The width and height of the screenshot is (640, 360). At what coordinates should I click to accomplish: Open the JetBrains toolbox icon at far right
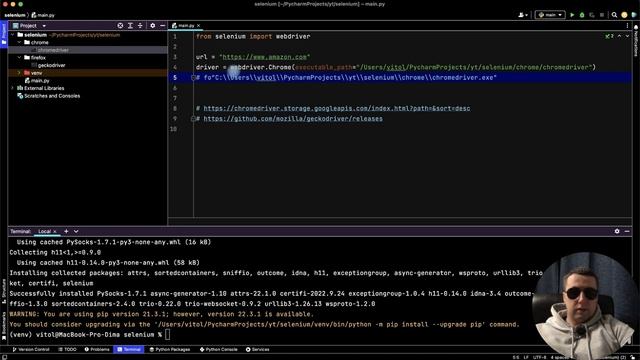click(x=634, y=15)
